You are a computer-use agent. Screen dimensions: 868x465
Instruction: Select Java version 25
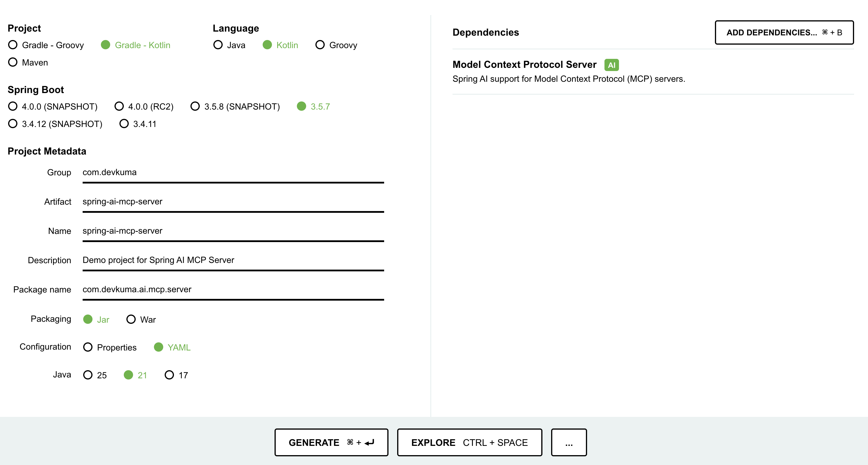click(x=88, y=375)
